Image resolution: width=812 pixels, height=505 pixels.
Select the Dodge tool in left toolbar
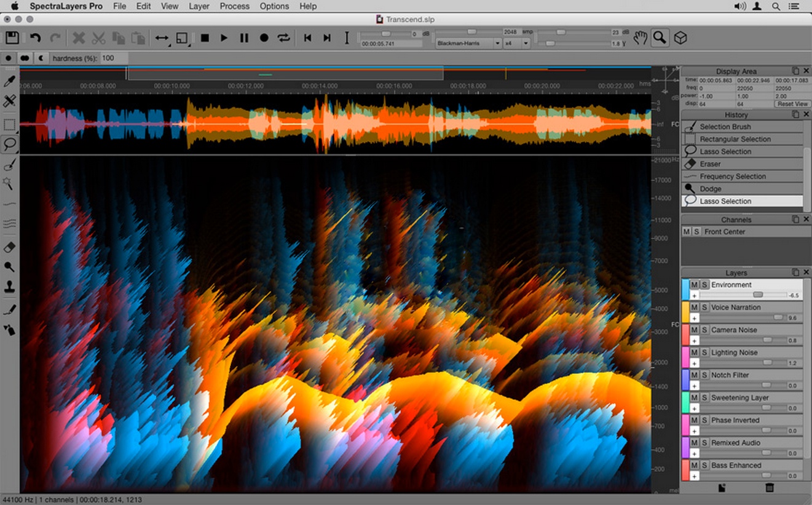tap(9, 267)
